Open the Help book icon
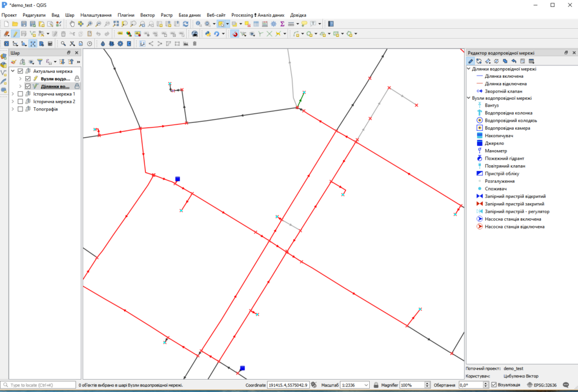 tap(331, 24)
